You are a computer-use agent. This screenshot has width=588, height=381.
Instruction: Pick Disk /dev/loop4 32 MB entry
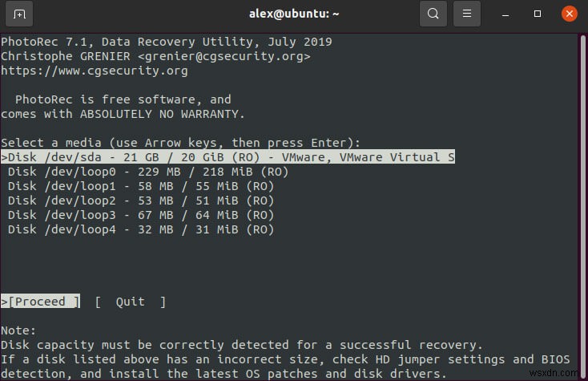(x=141, y=229)
